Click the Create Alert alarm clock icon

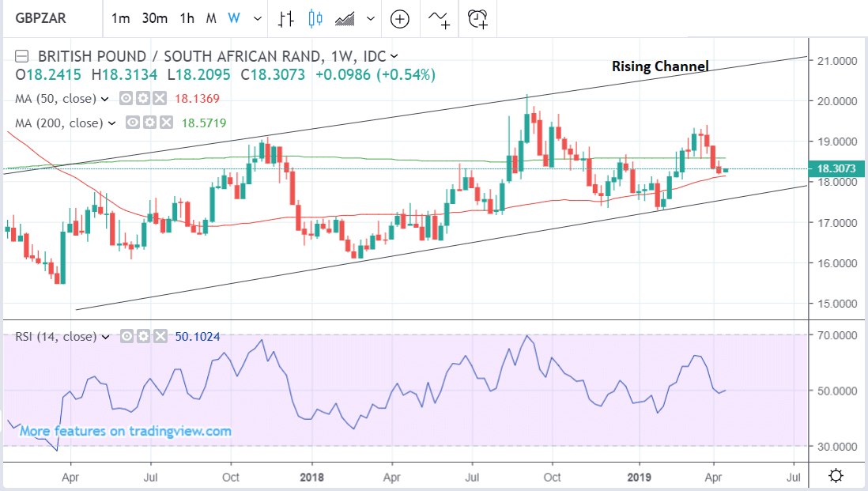477,18
